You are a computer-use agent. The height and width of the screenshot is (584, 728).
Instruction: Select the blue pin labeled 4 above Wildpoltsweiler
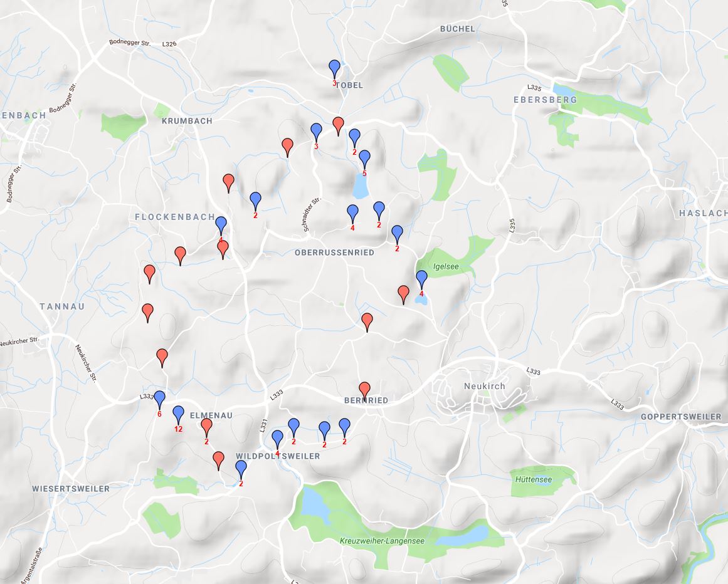pos(277,439)
